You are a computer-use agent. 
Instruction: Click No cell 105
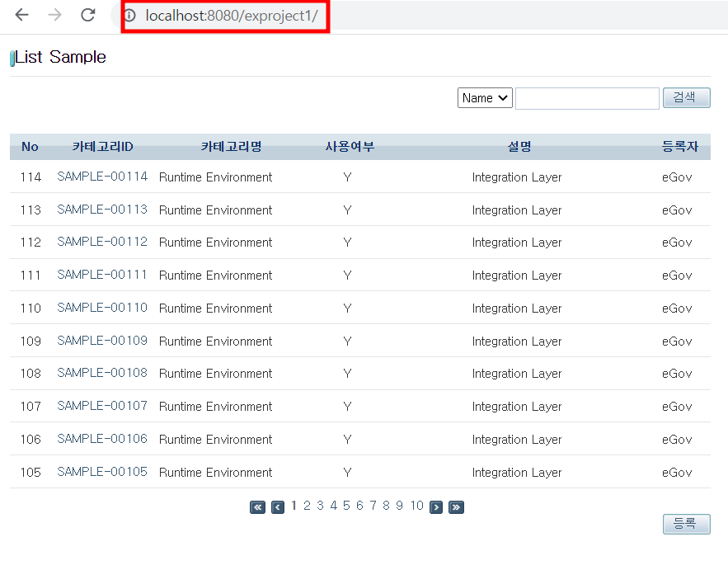(x=31, y=473)
